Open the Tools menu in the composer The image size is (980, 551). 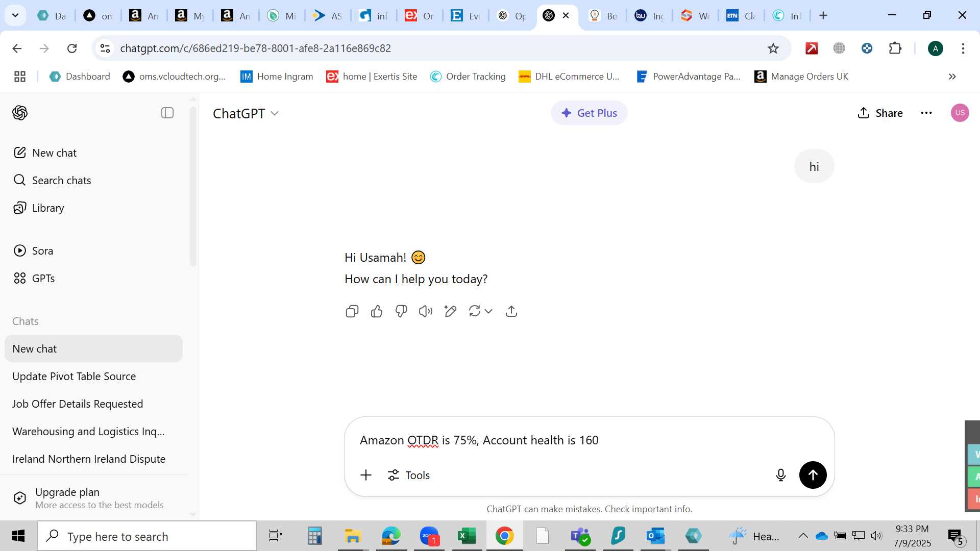409,475
